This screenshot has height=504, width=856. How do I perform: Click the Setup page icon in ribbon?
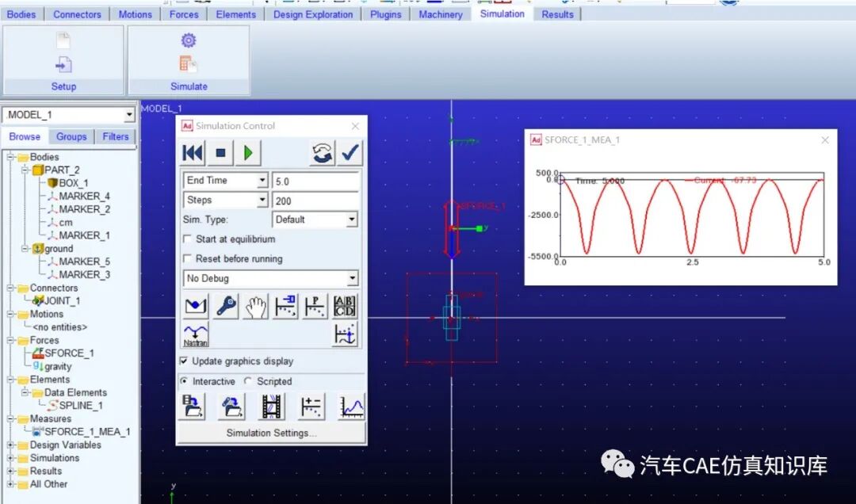coord(63,40)
